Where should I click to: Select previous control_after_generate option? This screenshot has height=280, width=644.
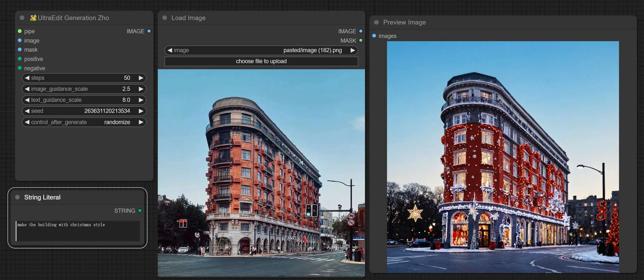(27, 122)
